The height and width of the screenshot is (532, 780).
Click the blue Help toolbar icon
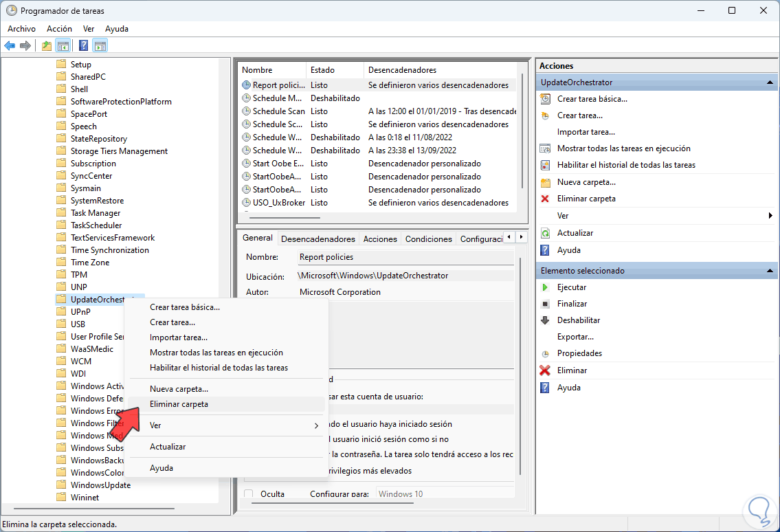(84, 46)
